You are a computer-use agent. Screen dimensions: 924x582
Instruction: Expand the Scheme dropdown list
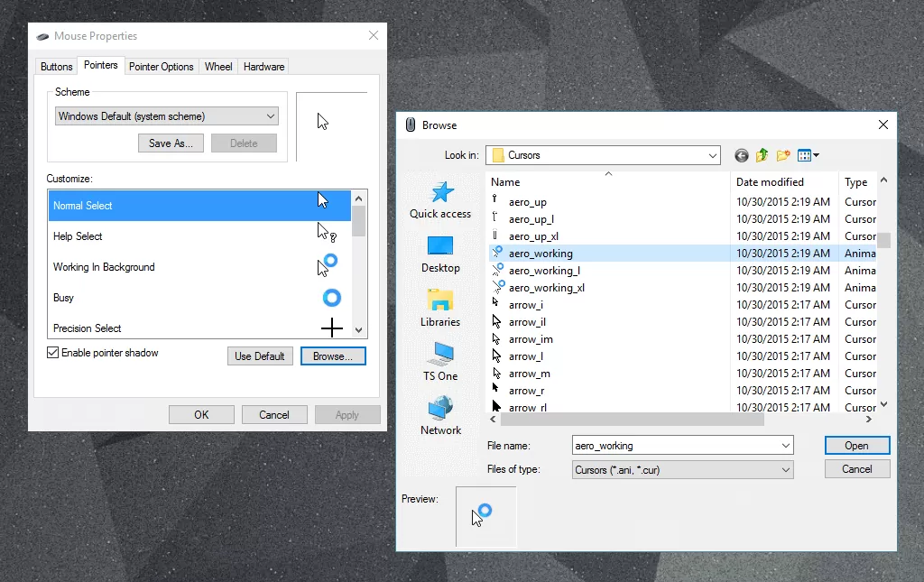271,116
